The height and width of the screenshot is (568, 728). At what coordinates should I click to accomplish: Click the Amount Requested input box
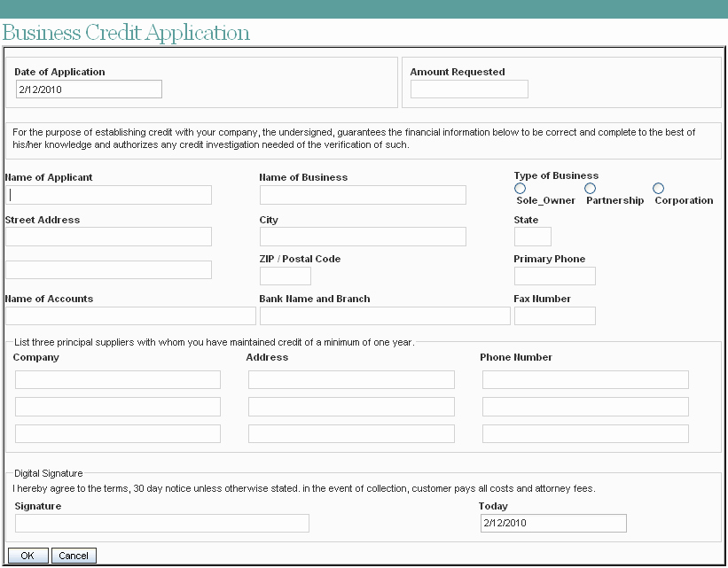[469, 89]
